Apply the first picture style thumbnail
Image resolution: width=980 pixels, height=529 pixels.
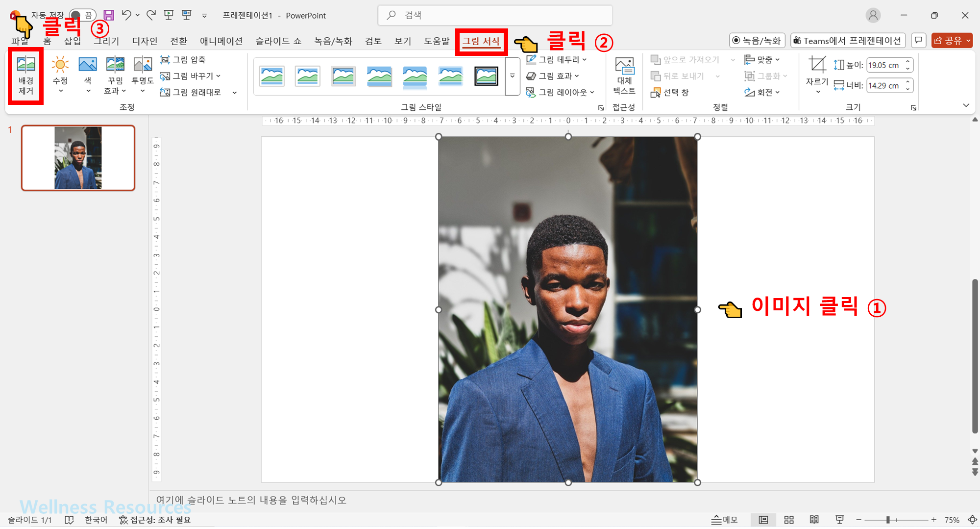click(x=272, y=76)
